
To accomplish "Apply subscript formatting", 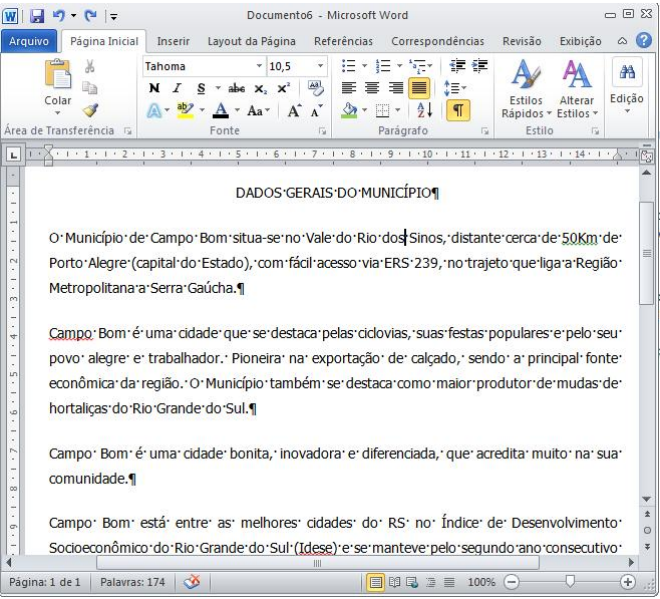I will 261,88.
